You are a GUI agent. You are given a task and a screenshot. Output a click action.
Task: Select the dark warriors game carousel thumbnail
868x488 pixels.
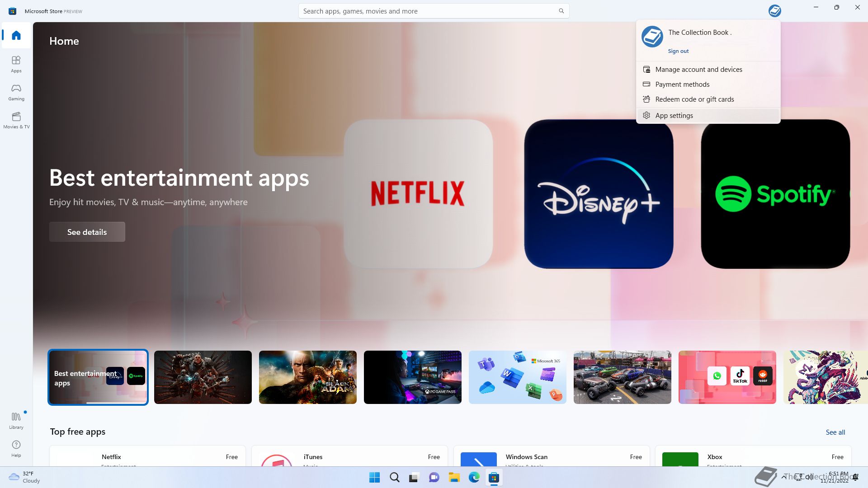203,377
